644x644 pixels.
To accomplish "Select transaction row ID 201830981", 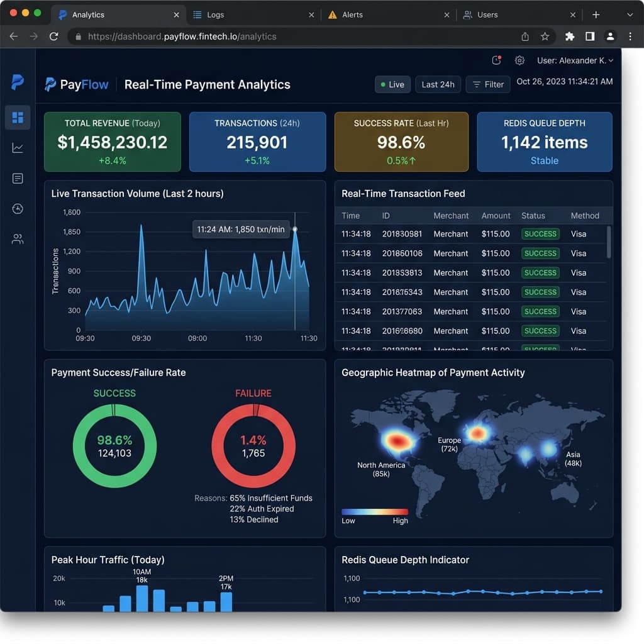I will tap(470, 234).
